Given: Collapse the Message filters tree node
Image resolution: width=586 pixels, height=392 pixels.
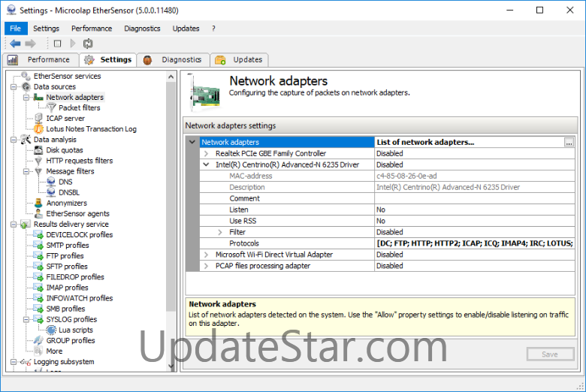Looking at the screenshot, I should [x=26, y=171].
